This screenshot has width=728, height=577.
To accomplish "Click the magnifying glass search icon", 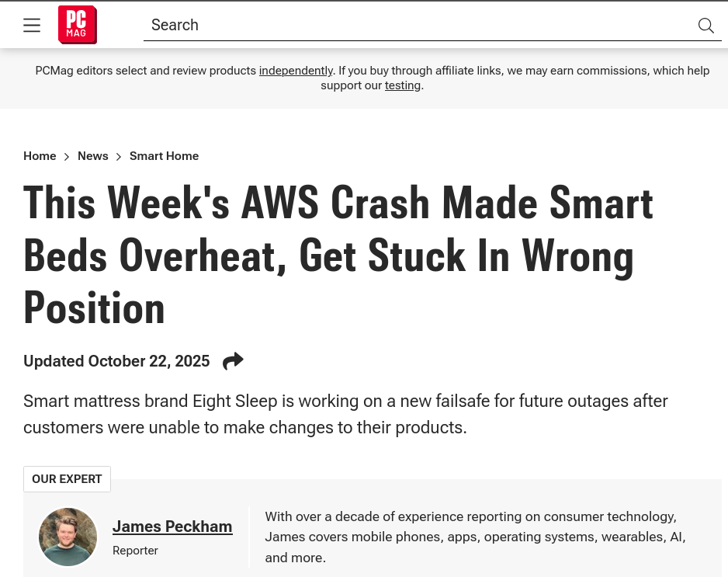I will tap(705, 26).
